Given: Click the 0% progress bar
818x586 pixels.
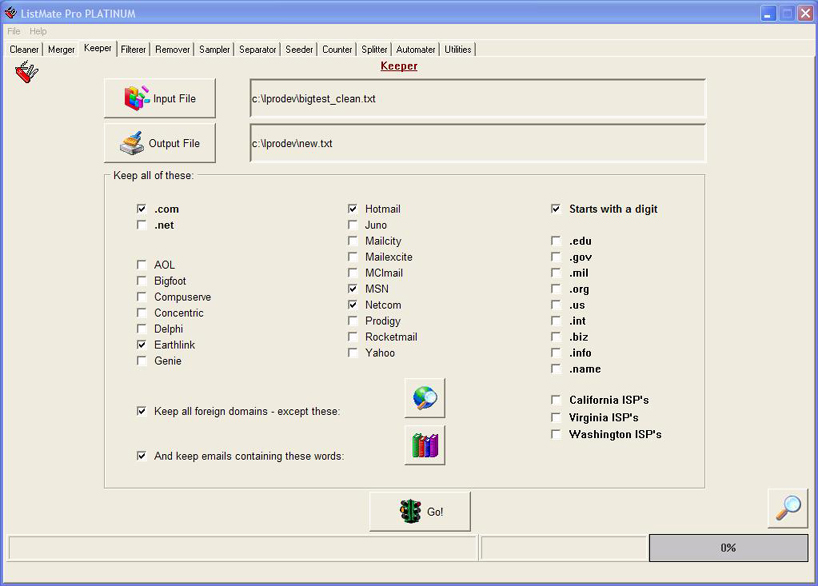Looking at the screenshot, I should (728, 548).
